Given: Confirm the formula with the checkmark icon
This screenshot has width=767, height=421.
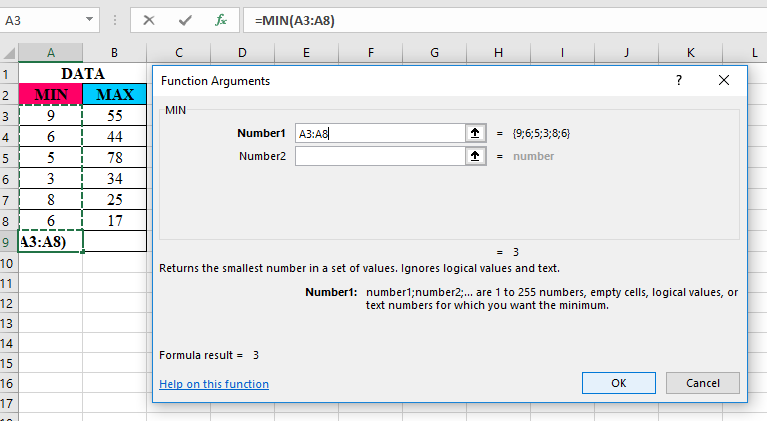Looking at the screenshot, I should [x=185, y=20].
